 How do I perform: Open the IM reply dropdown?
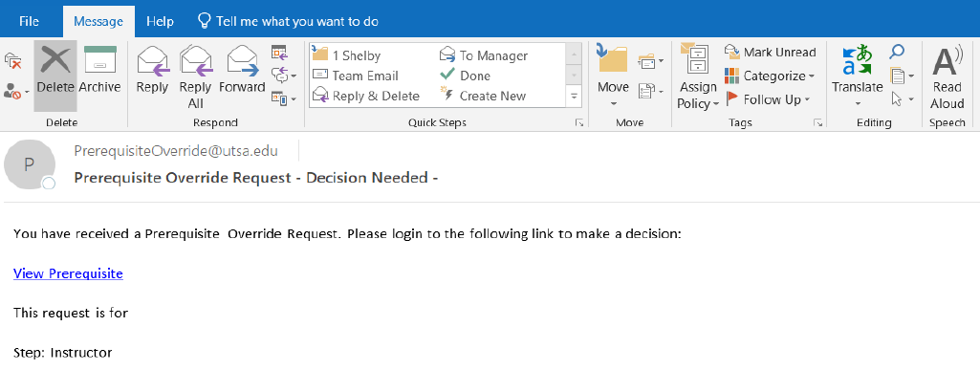pyautogui.click(x=283, y=75)
